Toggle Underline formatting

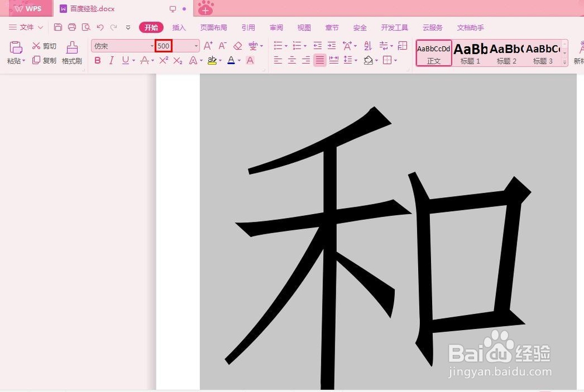click(126, 60)
